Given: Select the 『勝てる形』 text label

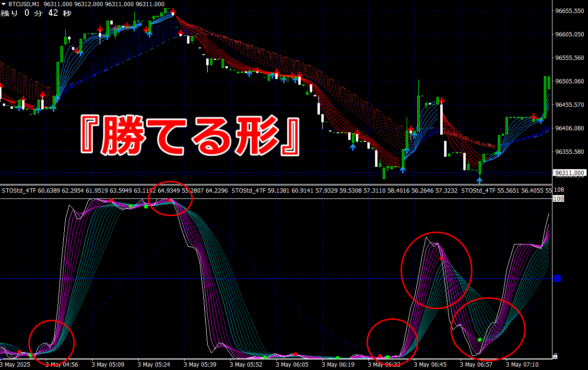Looking at the screenshot, I should (190, 135).
